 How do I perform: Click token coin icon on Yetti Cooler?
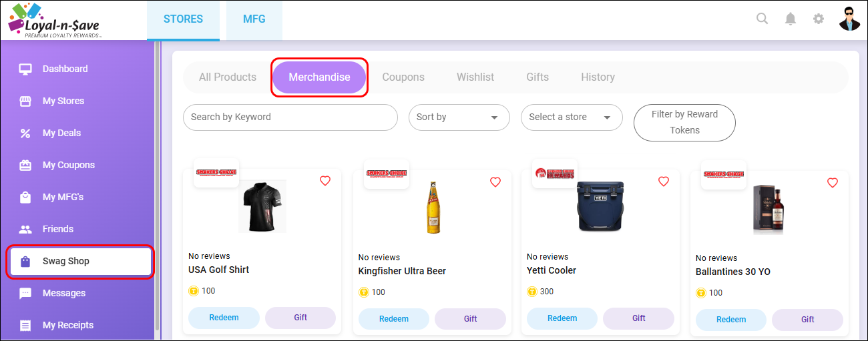pos(532,292)
